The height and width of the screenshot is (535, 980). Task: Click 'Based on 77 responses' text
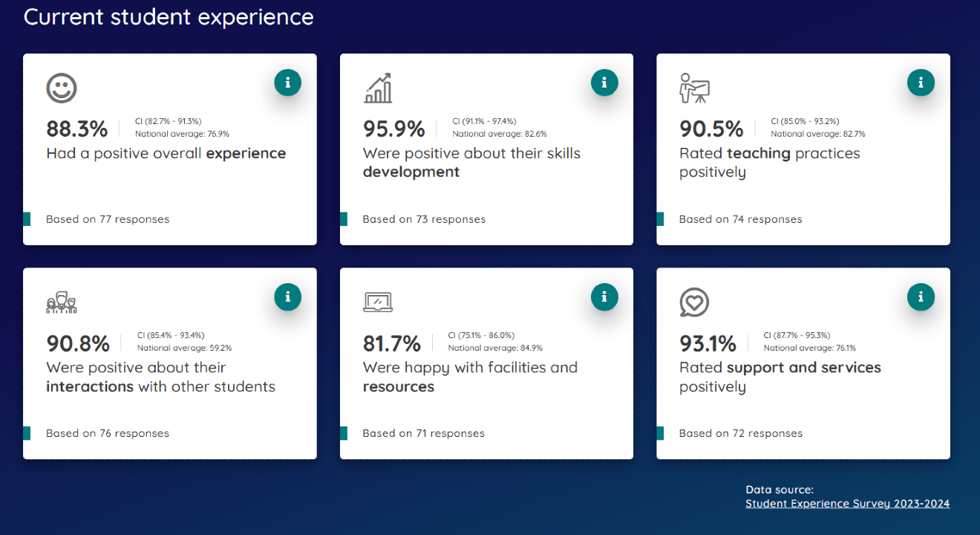(108, 219)
